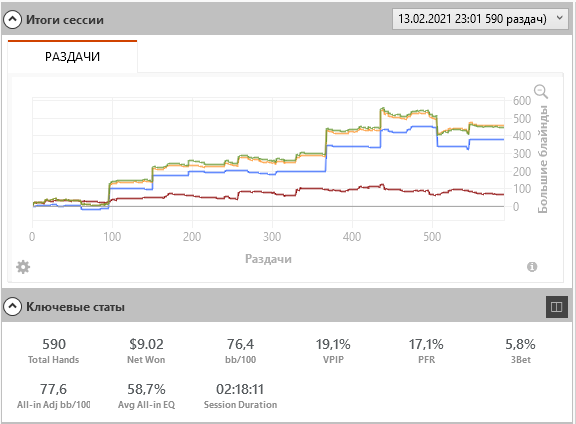This screenshot has height=424, width=576.
Task: Click the All-in Adj bb/100 stat
Action: pyautogui.click(x=54, y=396)
